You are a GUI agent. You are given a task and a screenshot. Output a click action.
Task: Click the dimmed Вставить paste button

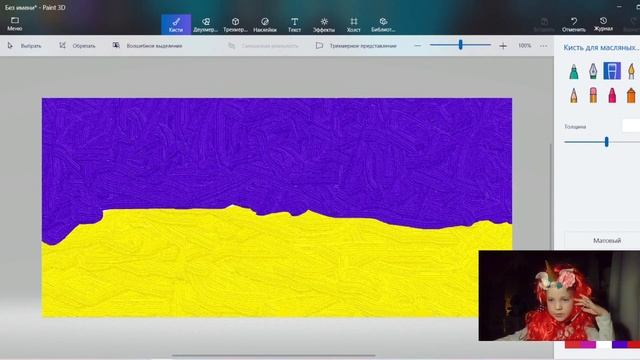pyautogui.click(x=544, y=24)
